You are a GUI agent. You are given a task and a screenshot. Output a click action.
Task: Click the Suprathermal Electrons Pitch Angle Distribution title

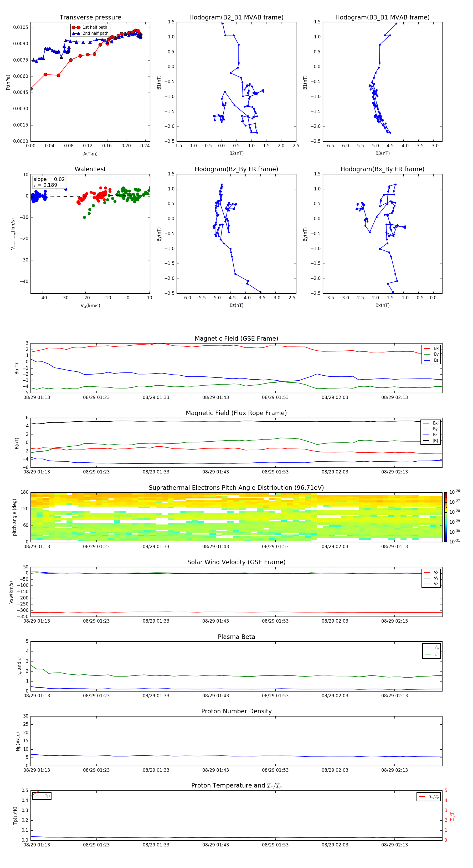236,488
